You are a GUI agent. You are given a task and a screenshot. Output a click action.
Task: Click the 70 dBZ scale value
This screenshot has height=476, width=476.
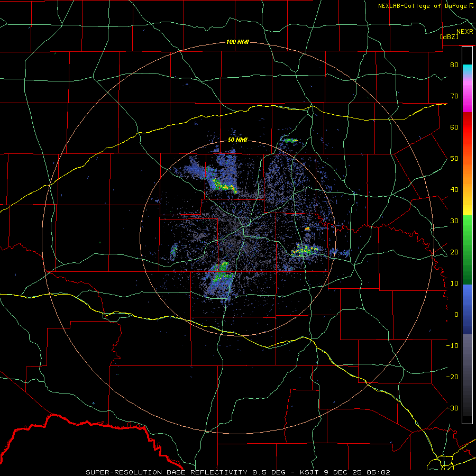click(454, 96)
